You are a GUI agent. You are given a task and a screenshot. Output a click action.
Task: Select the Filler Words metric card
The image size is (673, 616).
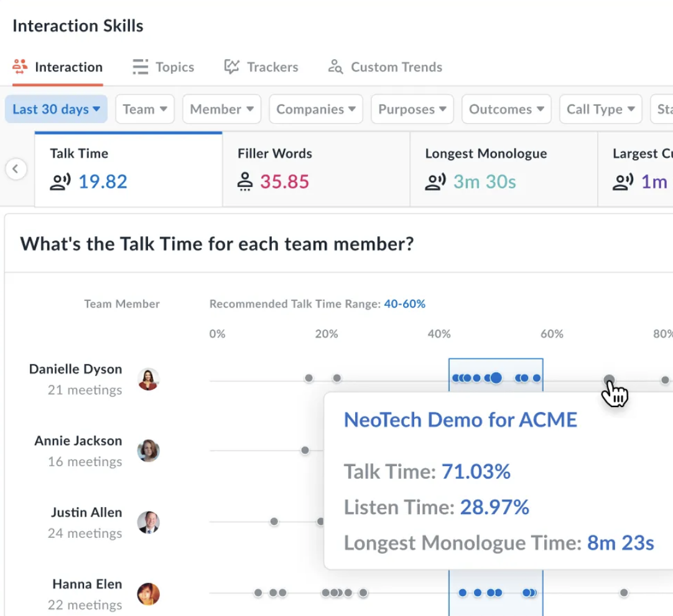pyautogui.click(x=316, y=170)
